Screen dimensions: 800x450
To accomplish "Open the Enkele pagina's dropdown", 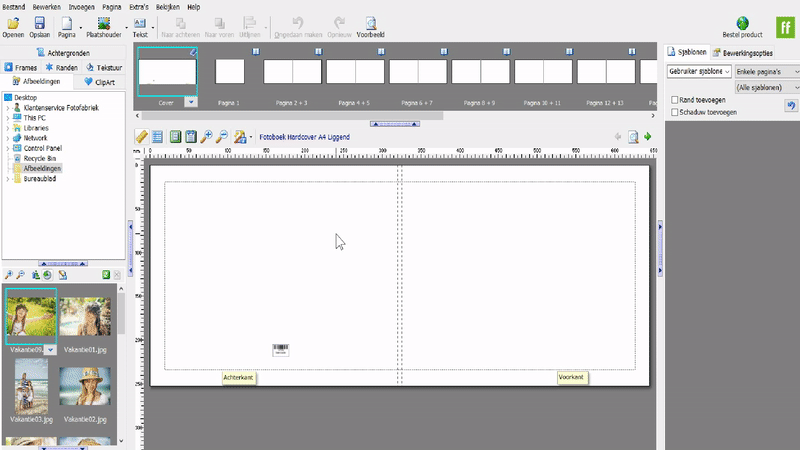I will point(765,72).
